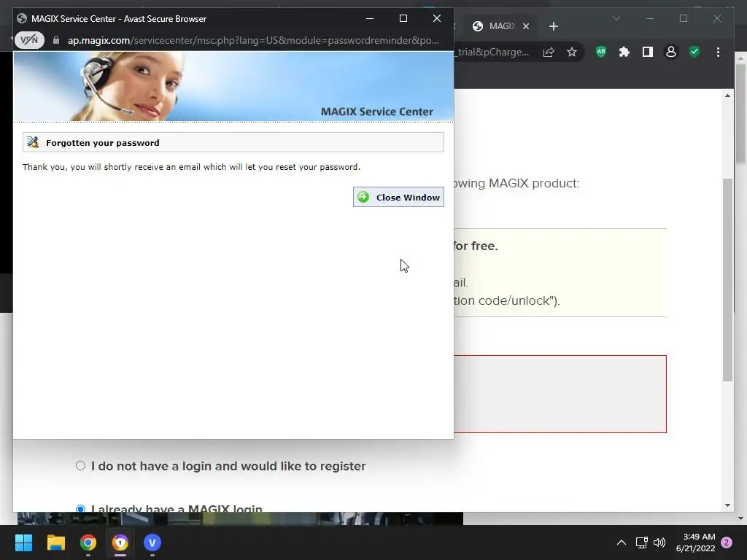This screenshot has height=560, width=747.
Task: Click the scroll up arrow on background page
Action: point(727,96)
